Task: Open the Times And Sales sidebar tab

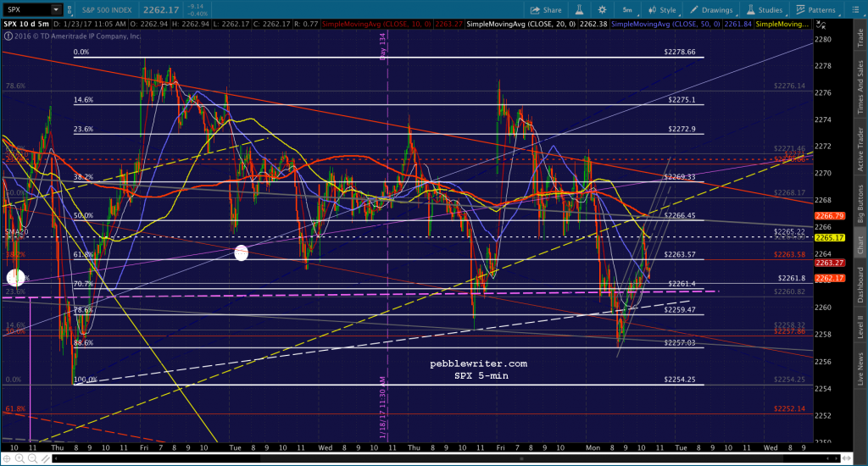Action: (x=860, y=87)
